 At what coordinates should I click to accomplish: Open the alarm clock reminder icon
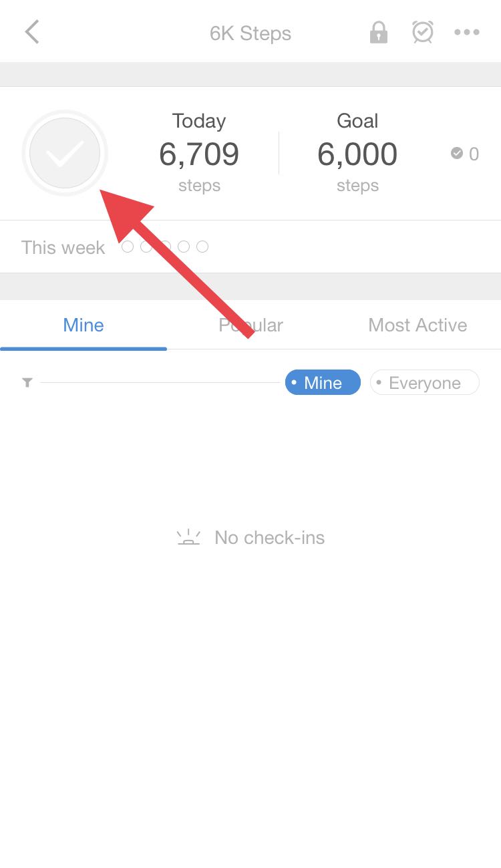pyautogui.click(x=423, y=32)
